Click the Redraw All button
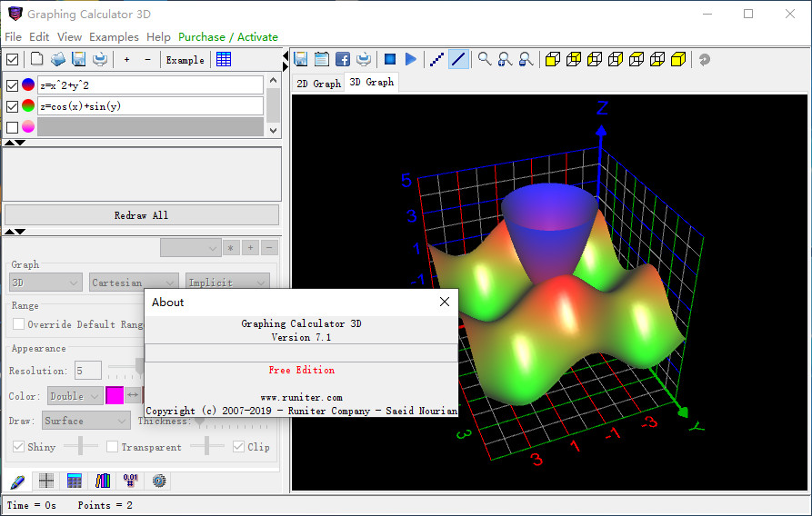The image size is (812, 516). (x=141, y=215)
